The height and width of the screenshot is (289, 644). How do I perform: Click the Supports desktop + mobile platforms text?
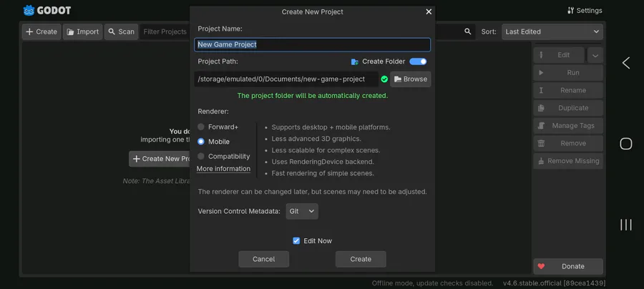tap(331, 127)
